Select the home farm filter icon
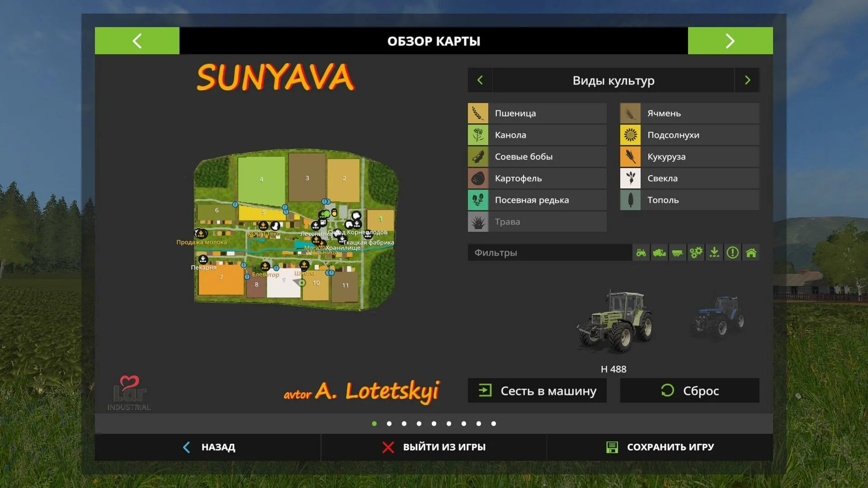Image resolution: width=868 pixels, height=488 pixels. 751,253
